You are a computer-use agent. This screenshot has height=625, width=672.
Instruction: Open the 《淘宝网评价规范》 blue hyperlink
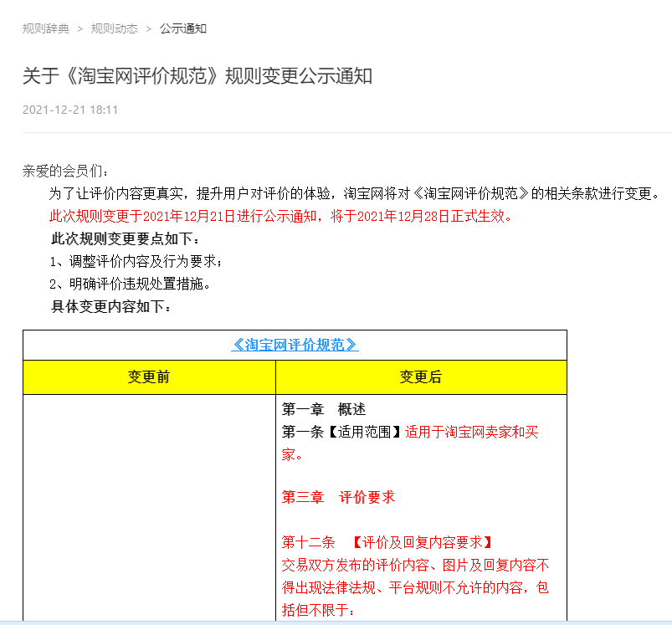295,345
